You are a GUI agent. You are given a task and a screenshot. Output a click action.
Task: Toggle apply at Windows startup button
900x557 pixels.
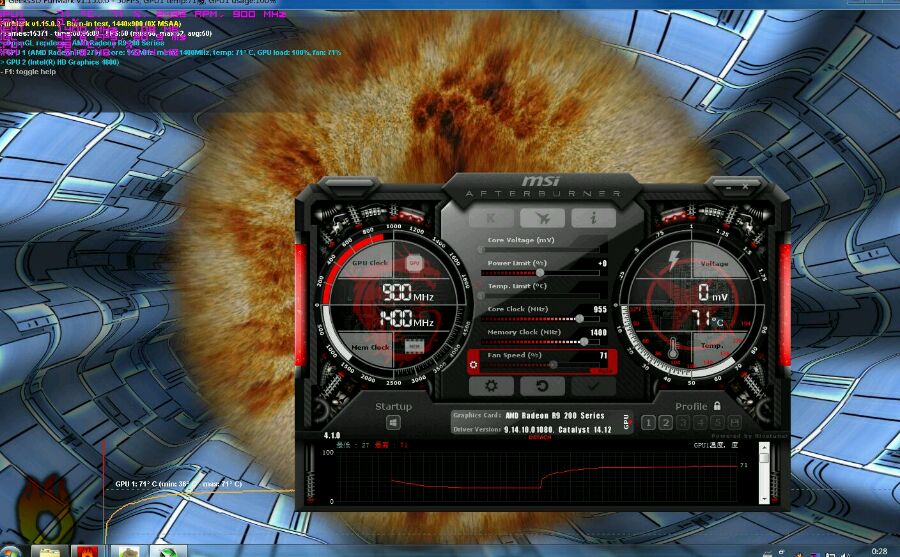point(393,423)
